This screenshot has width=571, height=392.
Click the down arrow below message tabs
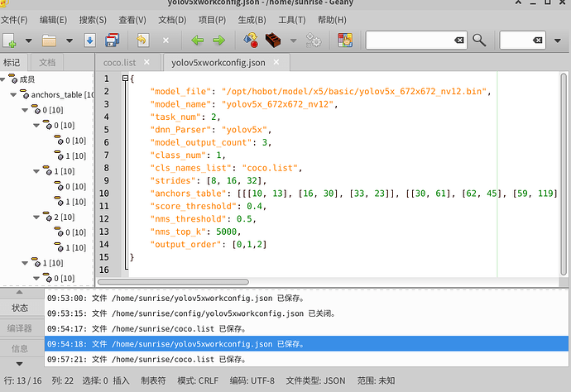click(x=19, y=364)
